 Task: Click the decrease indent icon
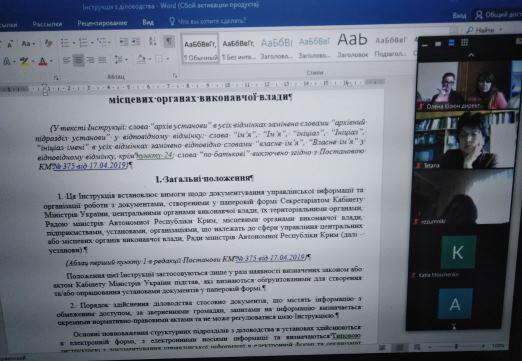click(x=124, y=42)
